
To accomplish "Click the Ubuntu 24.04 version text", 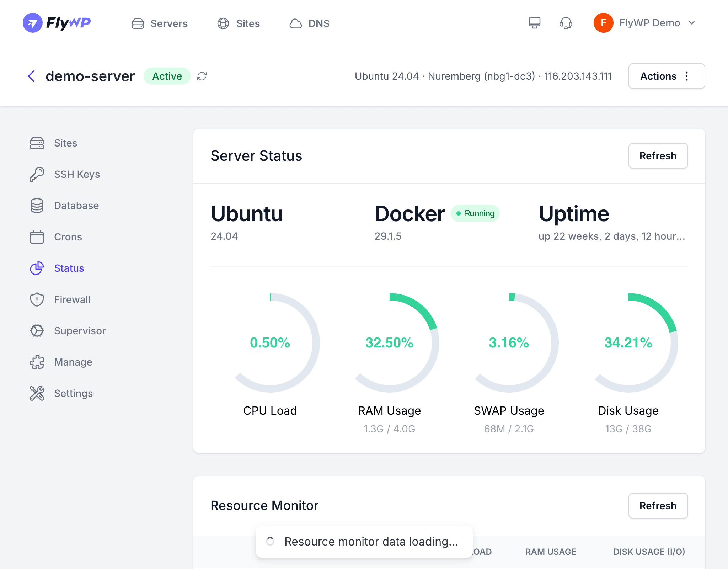I will [224, 236].
